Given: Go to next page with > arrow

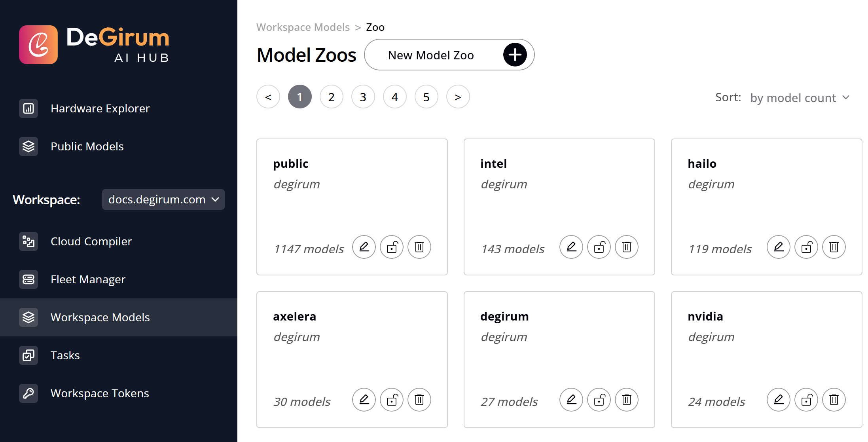Looking at the screenshot, I should tap(458, 97).
